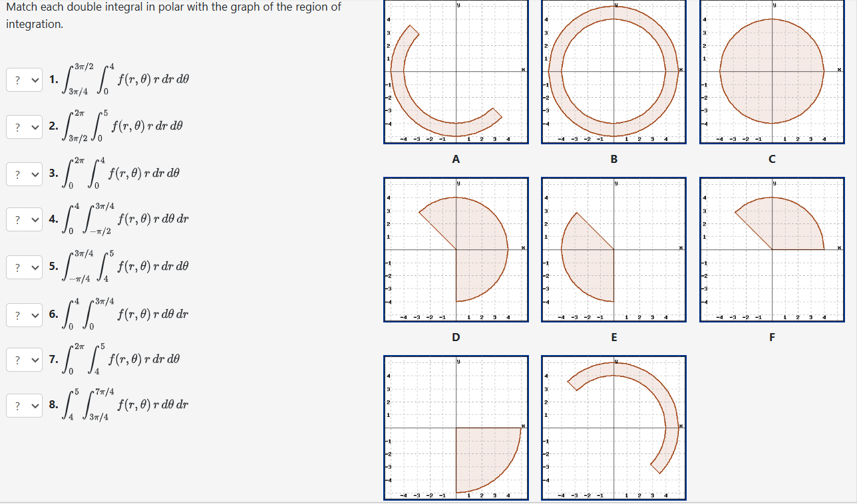The width and height of the screenshot is (857, 504).
Task: Select graph F showing the upper wedge sector
Action: [x=771, y=249]
